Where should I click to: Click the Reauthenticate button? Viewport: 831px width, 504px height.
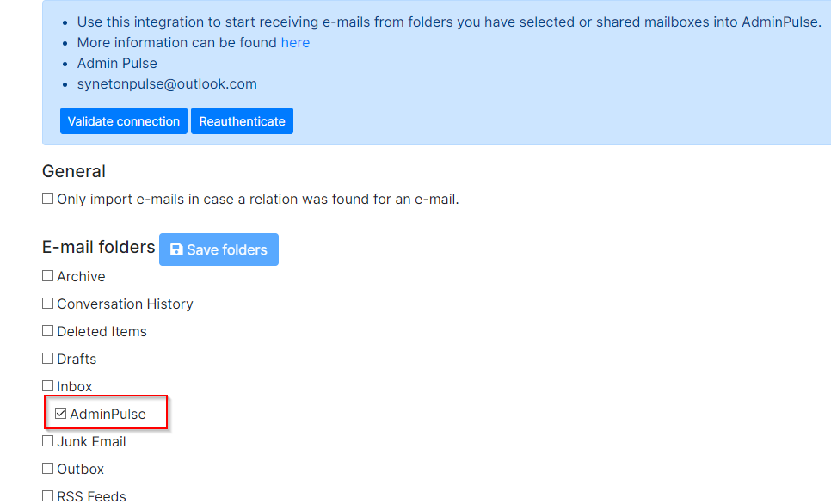(x=242, y=121)
